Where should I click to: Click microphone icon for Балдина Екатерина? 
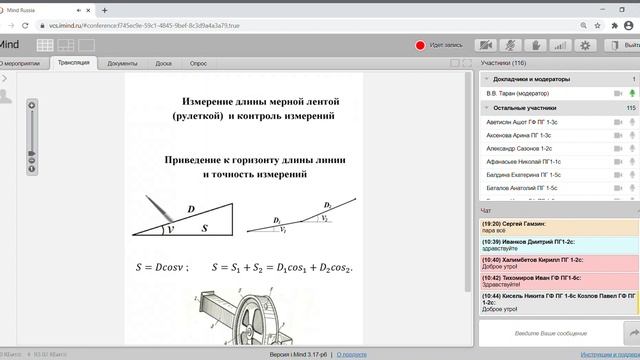click(x=632, y=175)
